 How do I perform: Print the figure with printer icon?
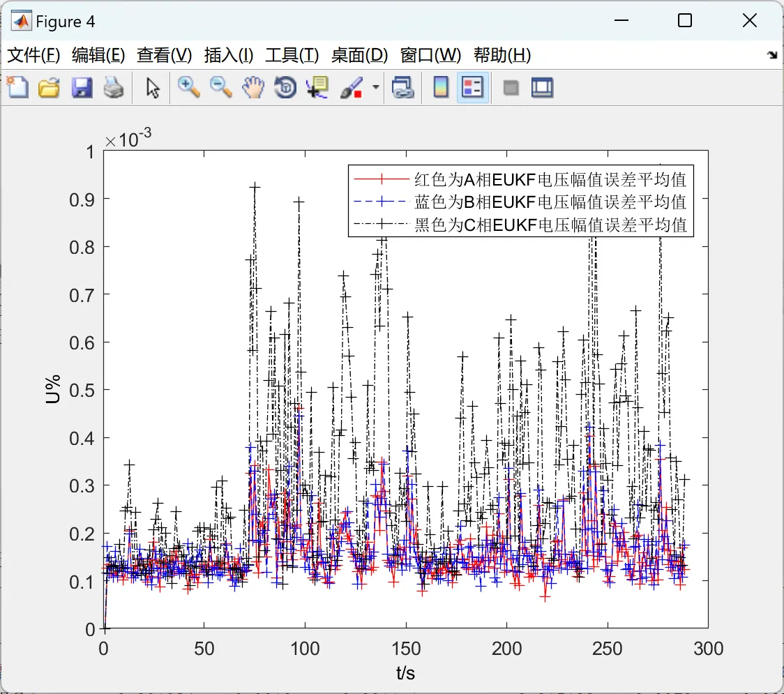[114, 87]
